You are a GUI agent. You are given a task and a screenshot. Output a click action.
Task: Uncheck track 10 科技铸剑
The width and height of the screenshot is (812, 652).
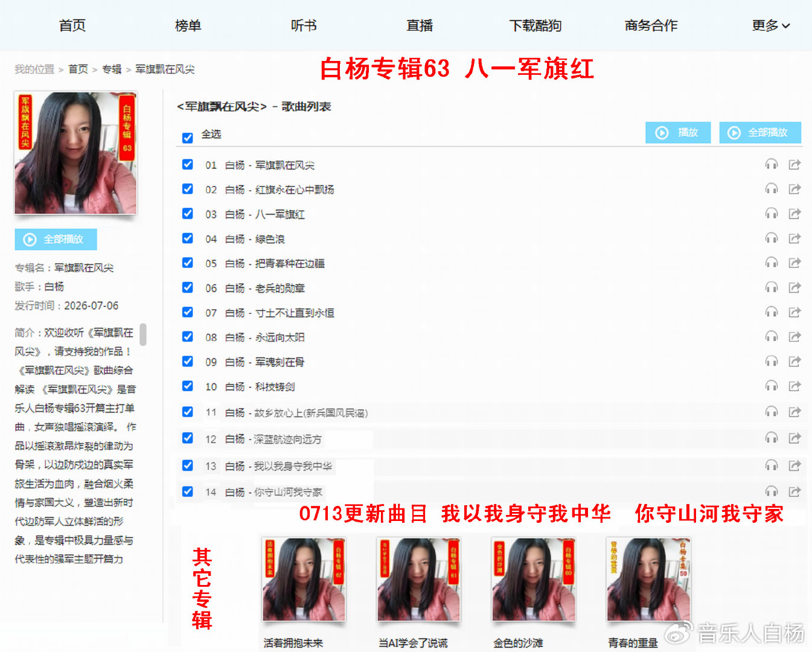[188, 386]
